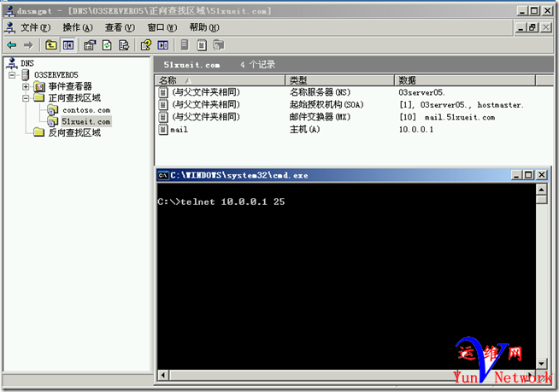
Task: Open the Properties toolbar icon
Action: click(x=90, y=45)
